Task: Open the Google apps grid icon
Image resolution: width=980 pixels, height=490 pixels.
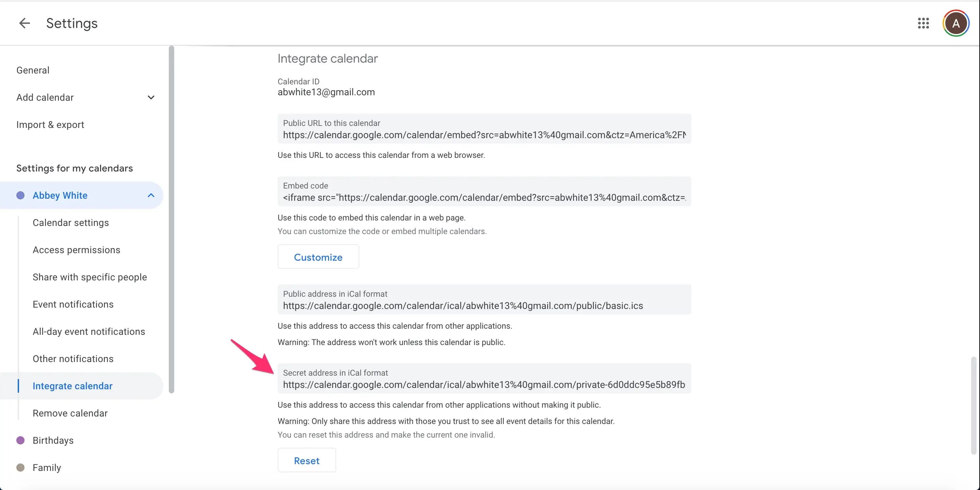Action: coord(923,23)
